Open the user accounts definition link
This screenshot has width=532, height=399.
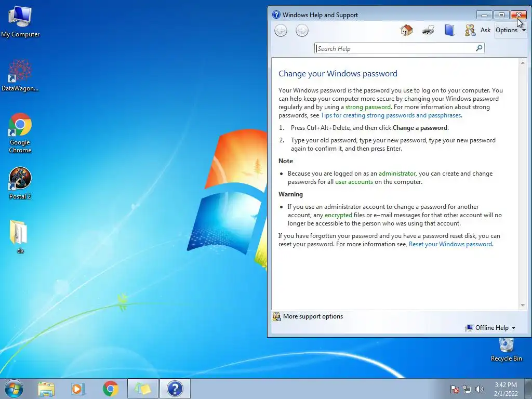(x=354, y=182)
